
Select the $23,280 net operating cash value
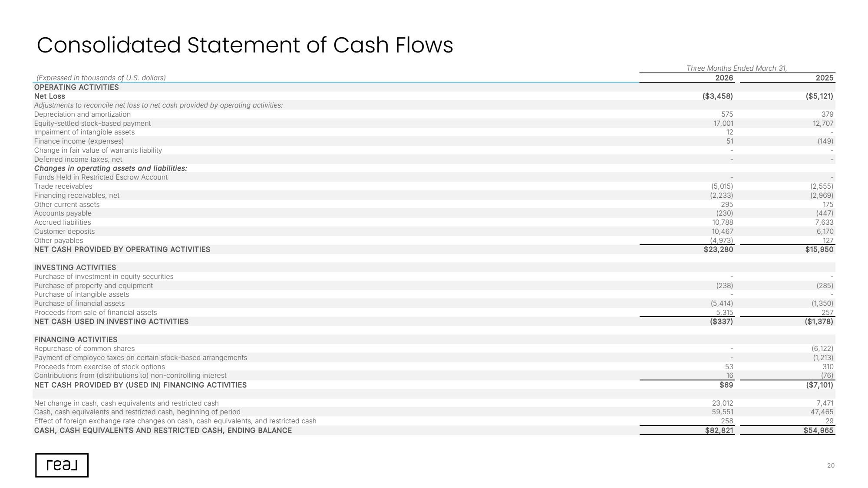pos(718,249)
